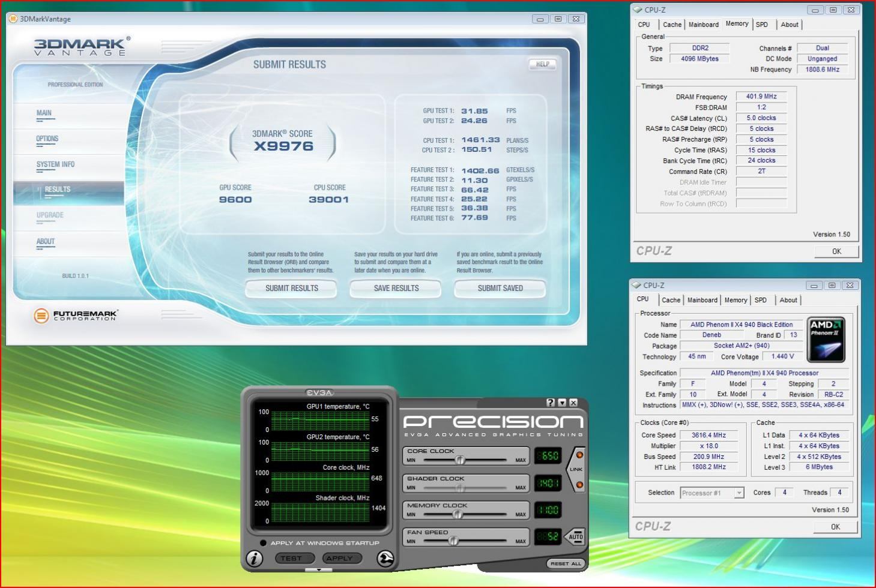
Task: Click the CPU score 39001
Action: click(328, 200)
